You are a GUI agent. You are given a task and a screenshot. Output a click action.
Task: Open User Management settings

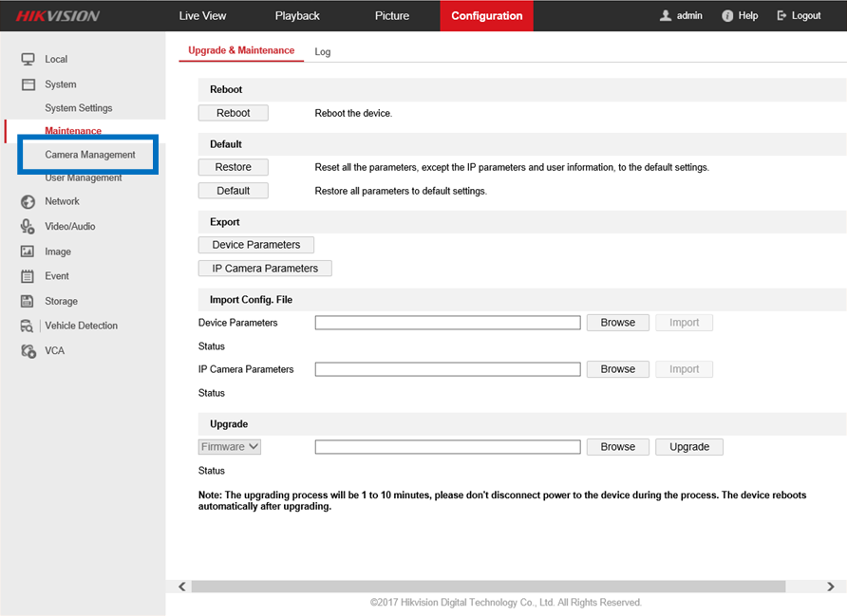click(84, 178)
